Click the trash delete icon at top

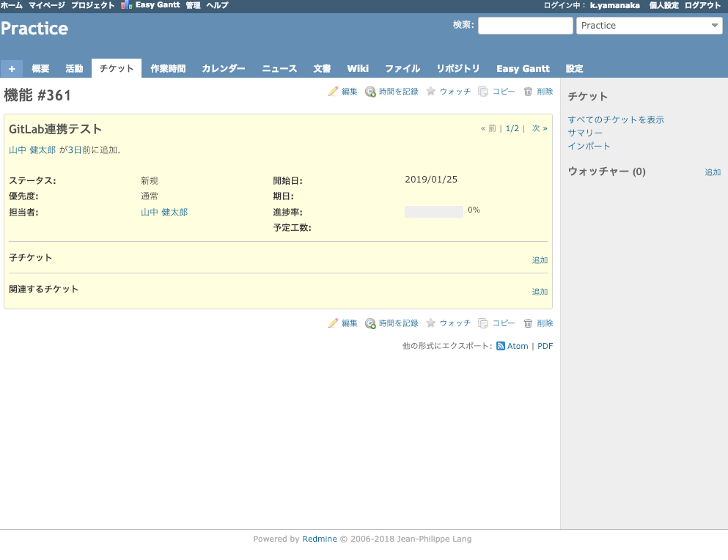point(528,92)
